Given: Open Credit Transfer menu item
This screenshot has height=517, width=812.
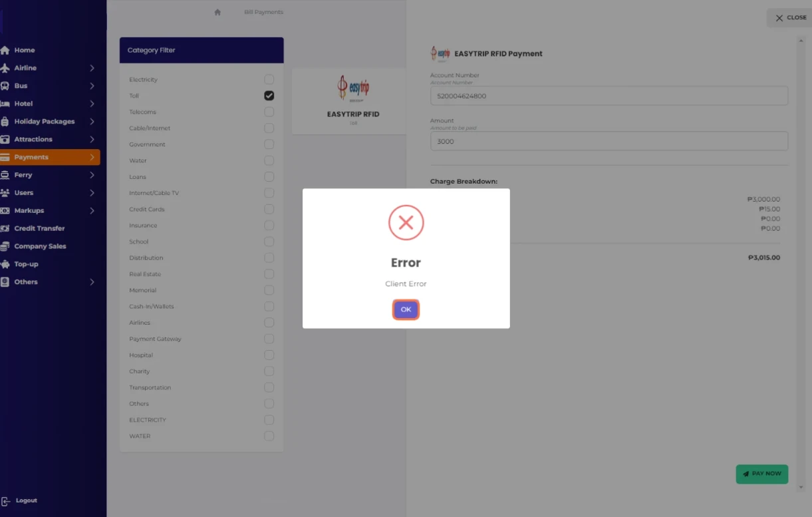Looking at the screenshot, I should point(39,228).
